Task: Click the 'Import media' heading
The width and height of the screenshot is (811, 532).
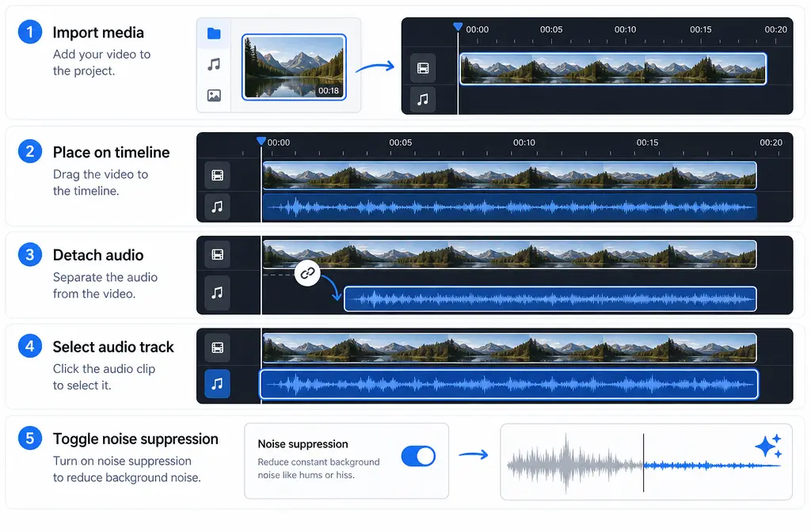Action: 98,32
